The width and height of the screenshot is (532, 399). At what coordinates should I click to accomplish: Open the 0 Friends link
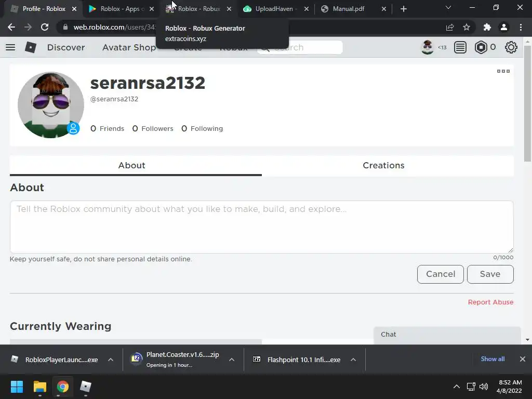coord(107,129)
